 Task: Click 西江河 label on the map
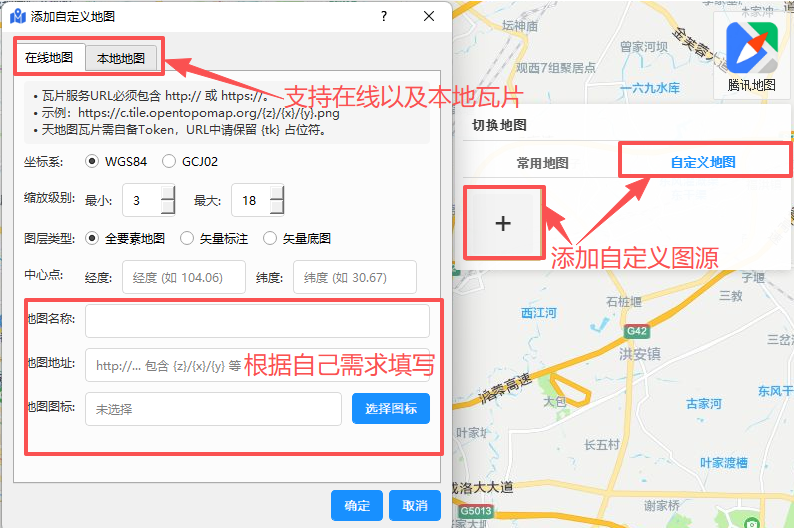[x=539, y=313]
